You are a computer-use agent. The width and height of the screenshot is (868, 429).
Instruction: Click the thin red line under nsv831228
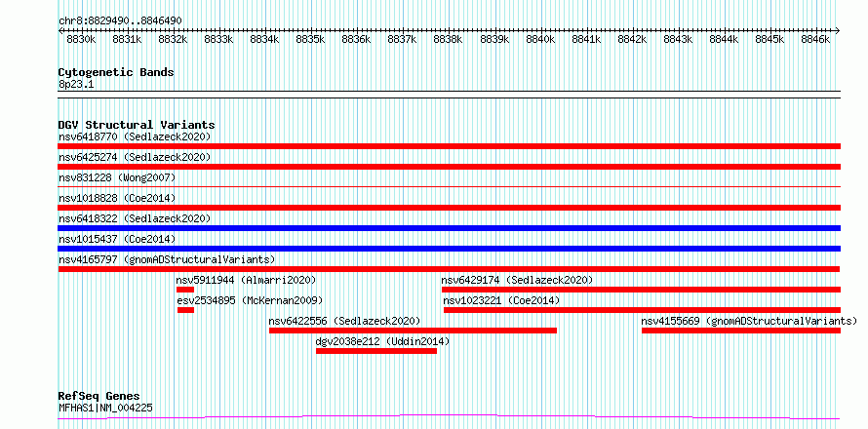click(x=450, y=187)
